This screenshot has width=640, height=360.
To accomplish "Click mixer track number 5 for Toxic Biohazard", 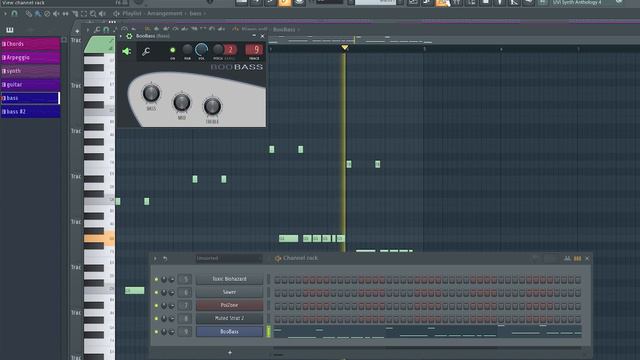I will coord(185,280).
